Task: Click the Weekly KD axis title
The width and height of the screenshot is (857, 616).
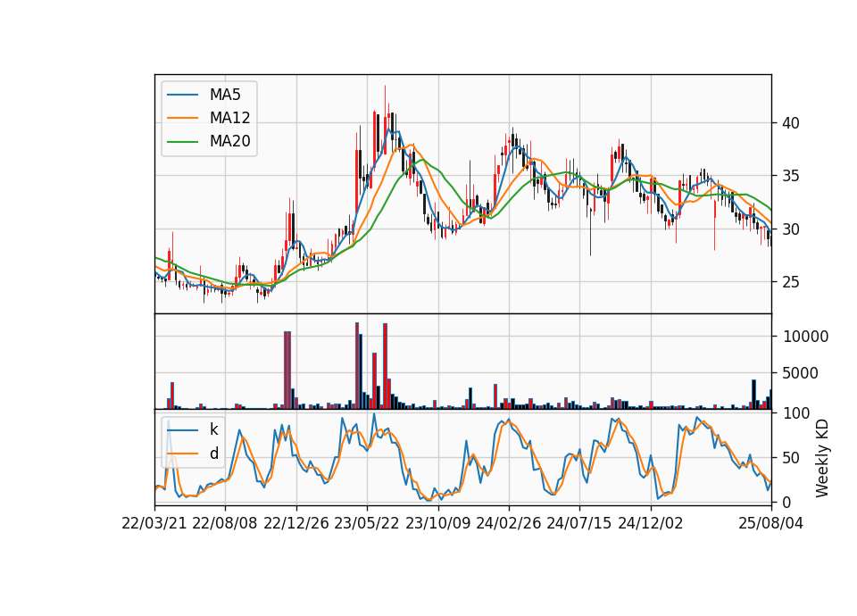Action: (x=822, y=458)
